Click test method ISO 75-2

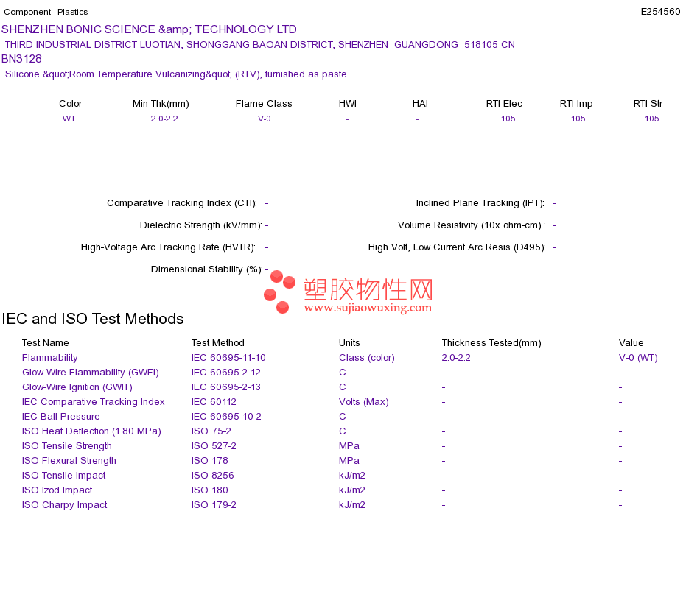tap(211, 431)
